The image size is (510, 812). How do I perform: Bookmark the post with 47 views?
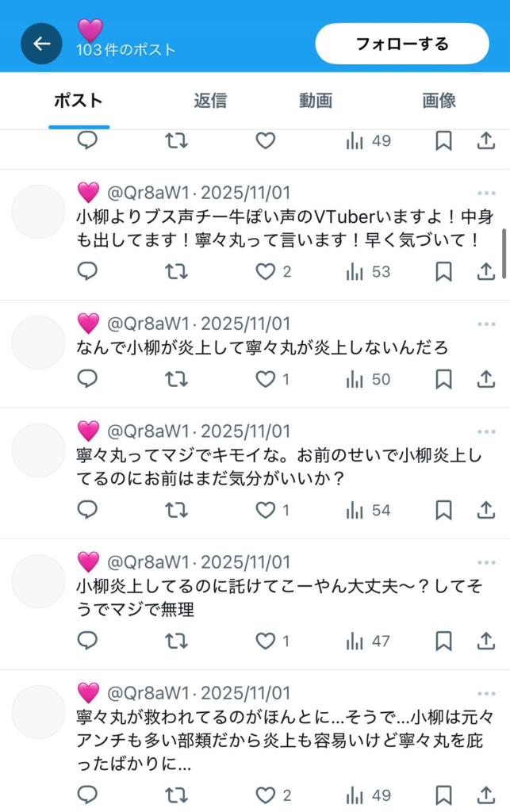(443, 641)
